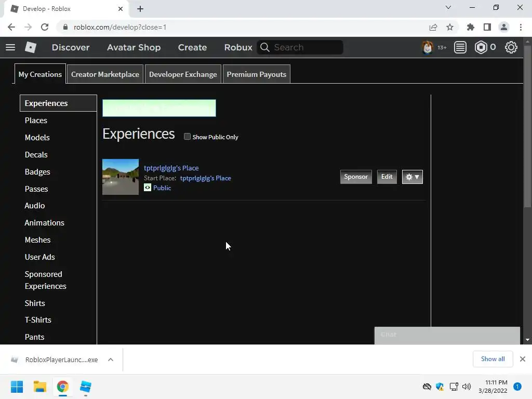Click the browser forward arrow
The height and width of the screenshot is (399, 532).
[28, 27]
